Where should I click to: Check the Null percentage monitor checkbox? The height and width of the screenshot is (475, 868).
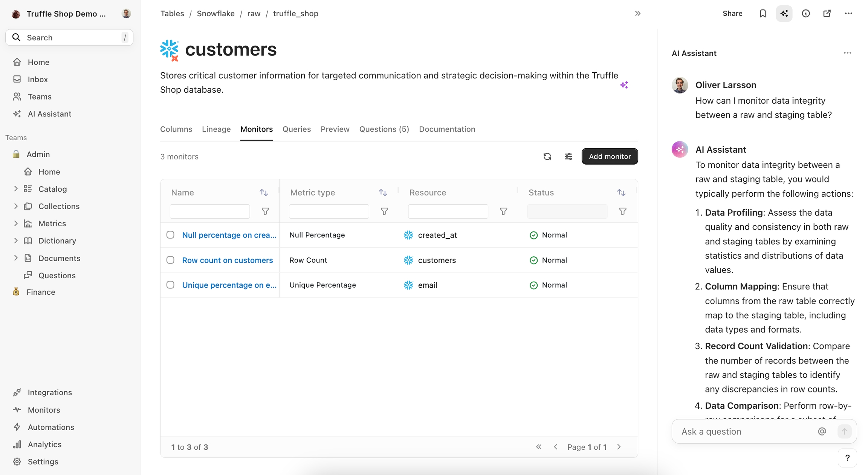(x=170, y=235)
